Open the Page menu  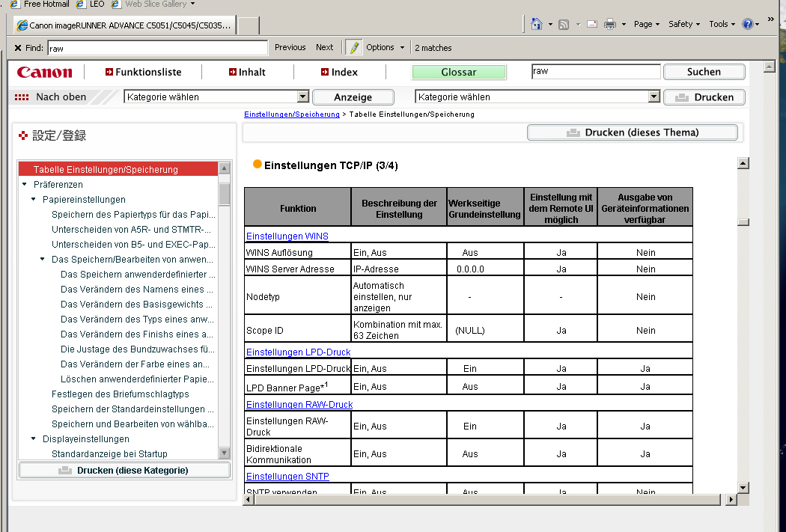646,24
